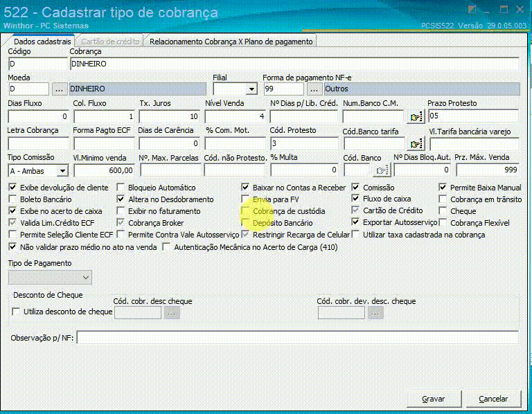Open the Cartão de crédito tab
Image resolution: width=532 pixels, height=414 pixels.
coord(110,42)
